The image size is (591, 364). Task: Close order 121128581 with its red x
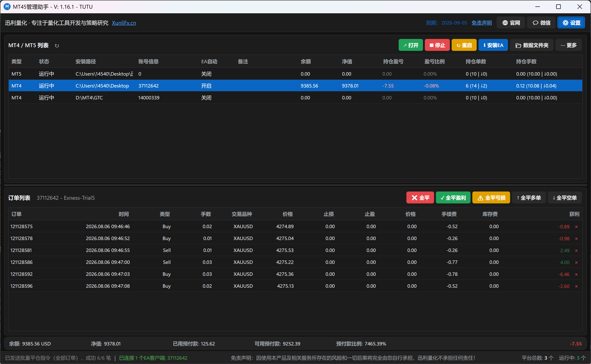(x=576, y=250)
